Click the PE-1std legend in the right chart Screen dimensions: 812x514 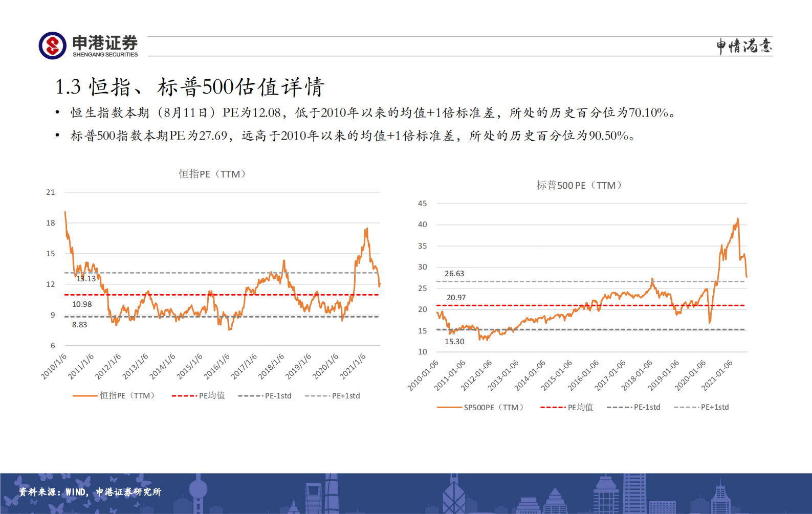tap(634, 407)
